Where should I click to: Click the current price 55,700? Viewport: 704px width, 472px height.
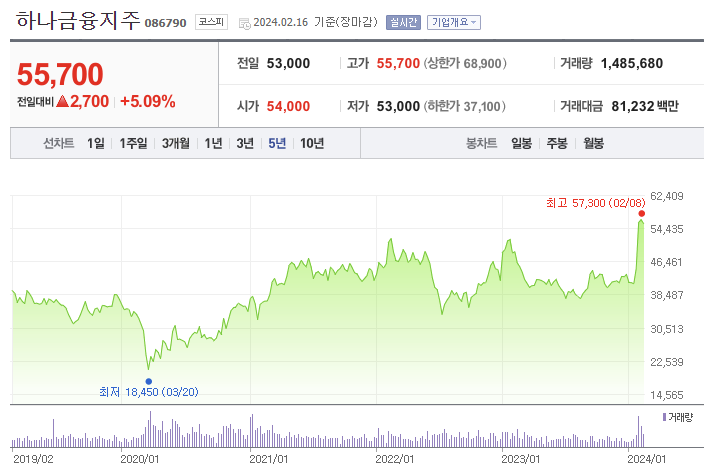pyautogui.click(x=60, y=74)
